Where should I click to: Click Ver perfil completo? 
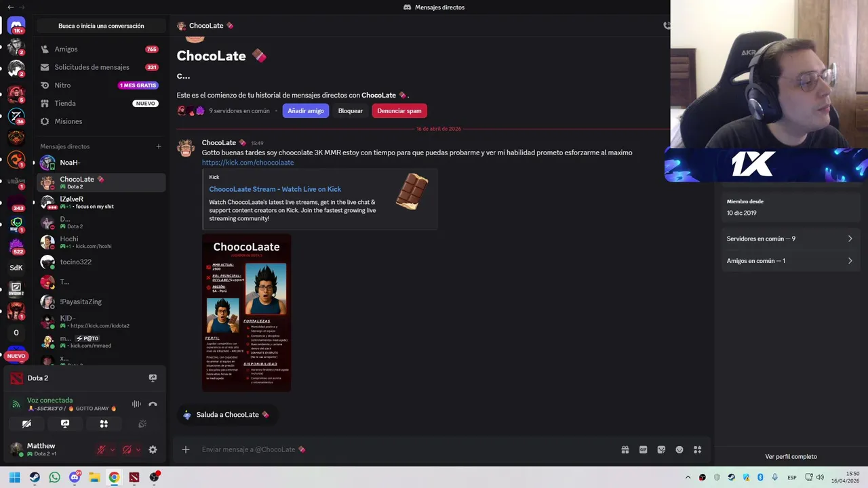(791, 457)
